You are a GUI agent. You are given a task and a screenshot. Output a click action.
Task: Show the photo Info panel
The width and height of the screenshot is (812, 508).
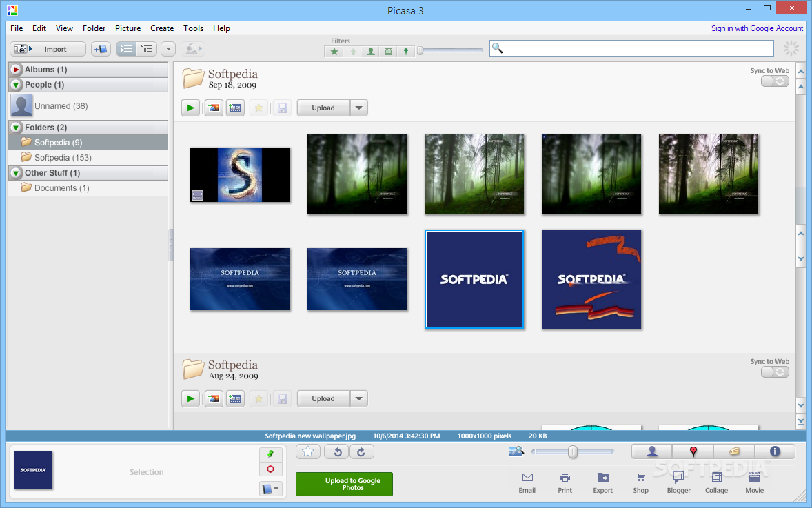tap(775, 451)
